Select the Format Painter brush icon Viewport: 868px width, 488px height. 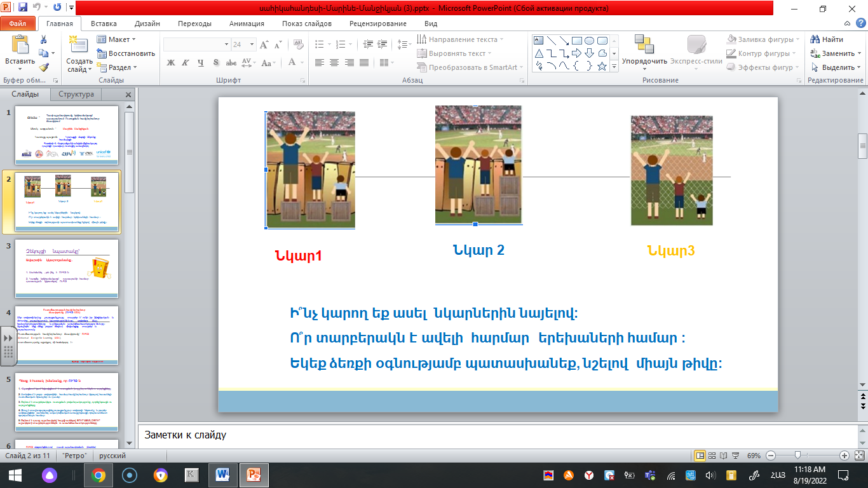point(43,67)
